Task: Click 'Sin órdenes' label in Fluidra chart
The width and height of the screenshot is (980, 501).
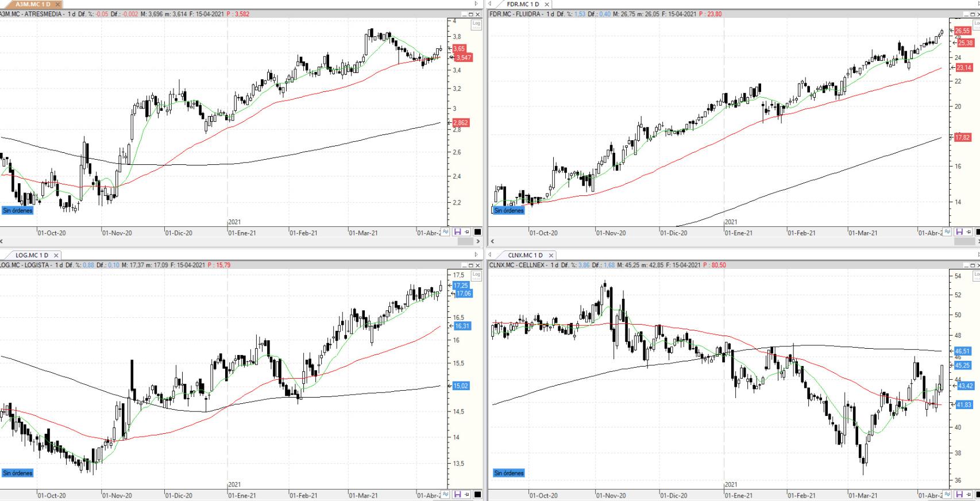Action: [509, 211]
